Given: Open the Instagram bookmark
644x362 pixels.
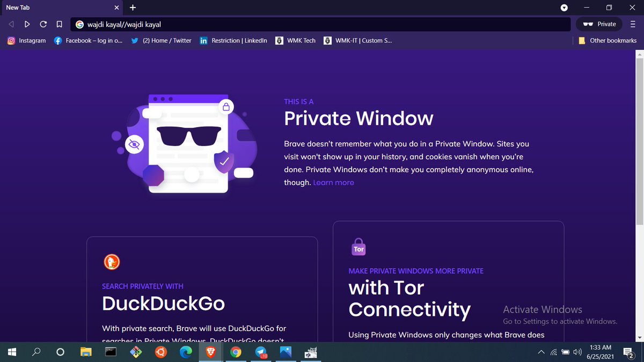Looking at the screenshot, I should coord(26,40).
